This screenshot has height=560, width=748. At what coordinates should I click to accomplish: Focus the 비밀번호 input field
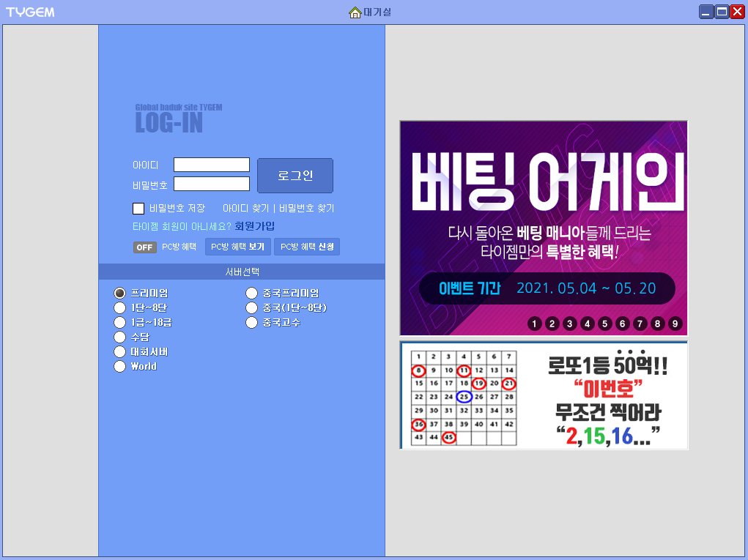coord(212,184)
